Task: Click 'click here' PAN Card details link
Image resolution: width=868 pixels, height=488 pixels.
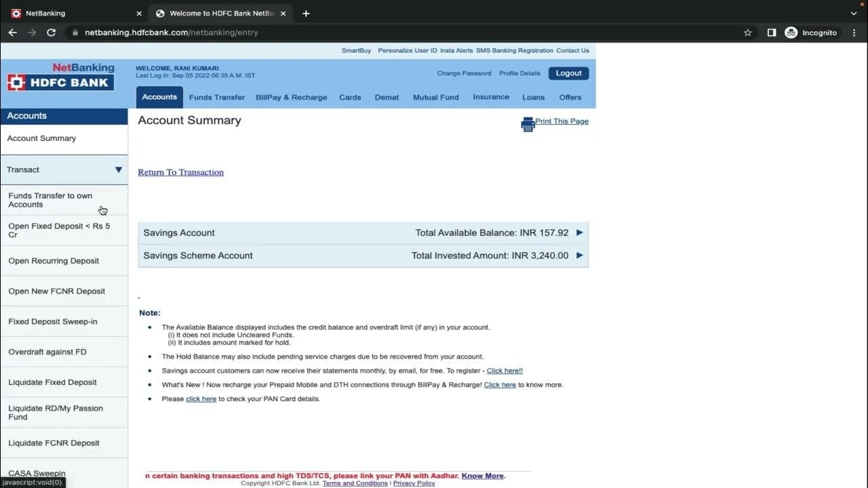Action: pyautogui.click(x=201, y=399)
